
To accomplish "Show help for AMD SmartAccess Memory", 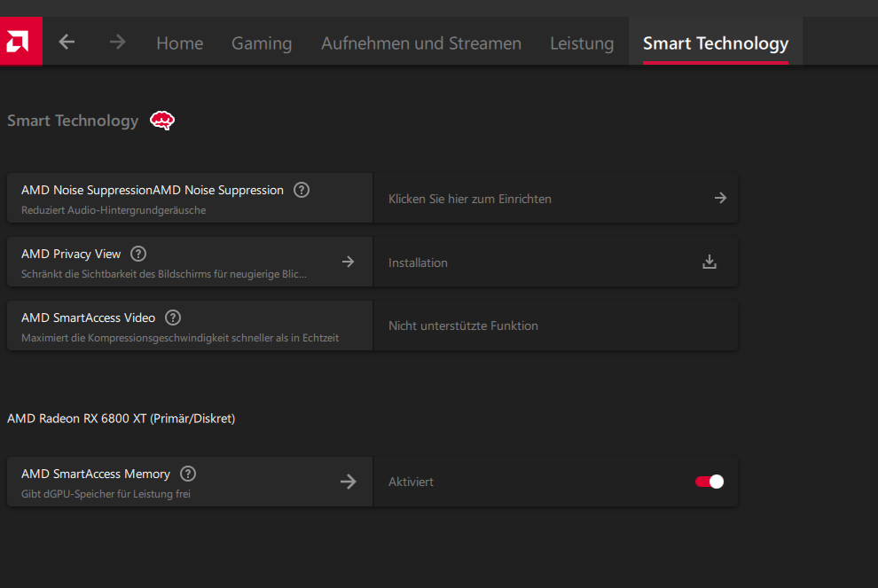I will [x=188, y=474].
